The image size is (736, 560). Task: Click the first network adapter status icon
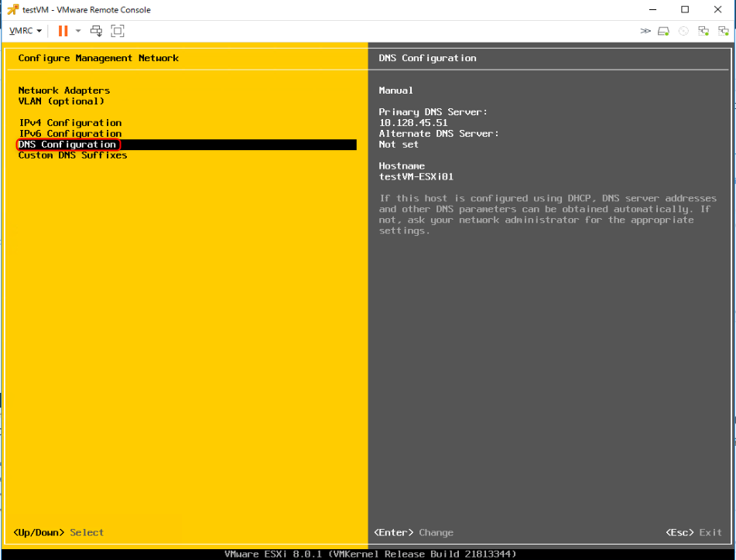pyautogui.click(x=703, y=31)
